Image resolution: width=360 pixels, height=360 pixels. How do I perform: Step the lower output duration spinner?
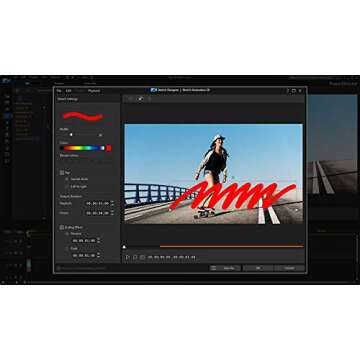(112, 212)
